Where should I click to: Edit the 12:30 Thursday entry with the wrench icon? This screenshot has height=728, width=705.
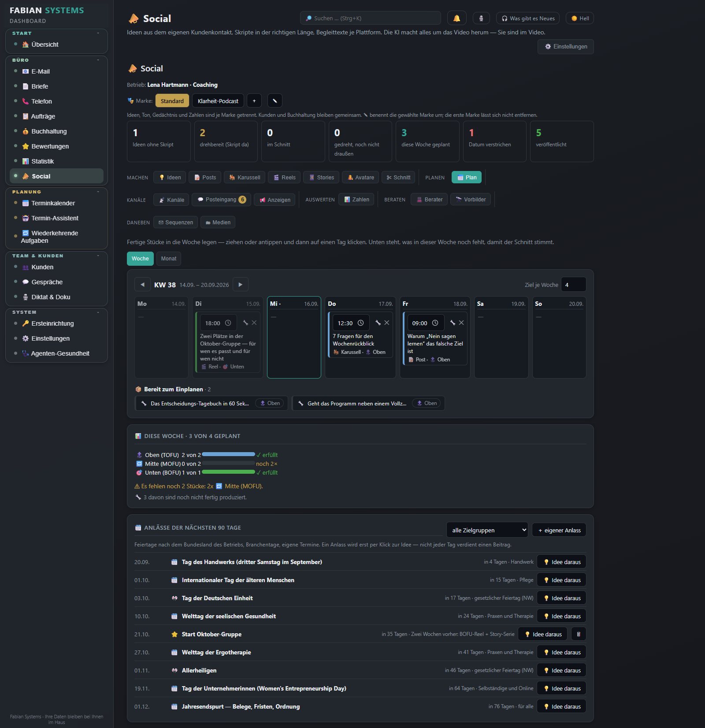[x=378, y=323]
